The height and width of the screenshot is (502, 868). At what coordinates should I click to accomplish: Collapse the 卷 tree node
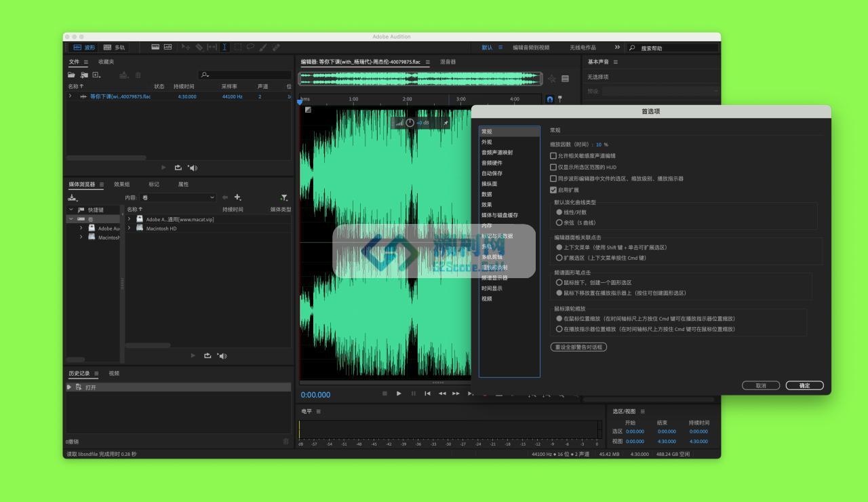(x=71, y=219)
